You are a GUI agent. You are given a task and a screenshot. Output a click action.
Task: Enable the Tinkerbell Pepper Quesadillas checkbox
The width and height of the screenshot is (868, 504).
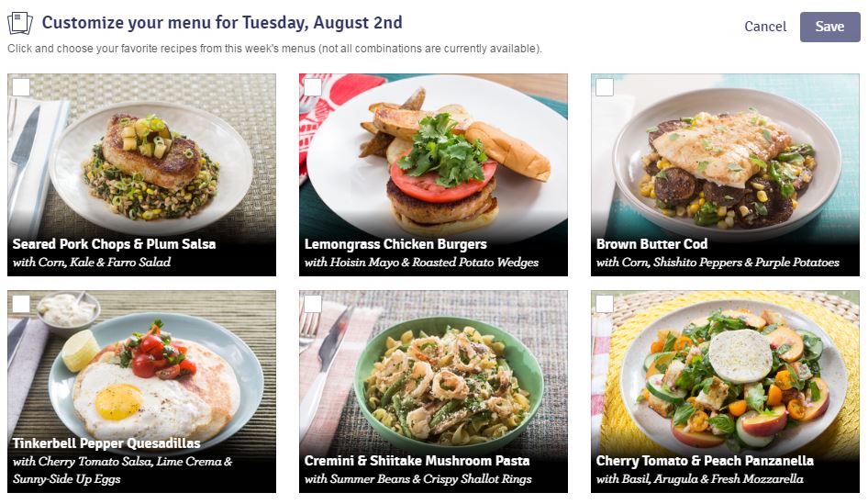pyautogui.click(x=21, y=304)
